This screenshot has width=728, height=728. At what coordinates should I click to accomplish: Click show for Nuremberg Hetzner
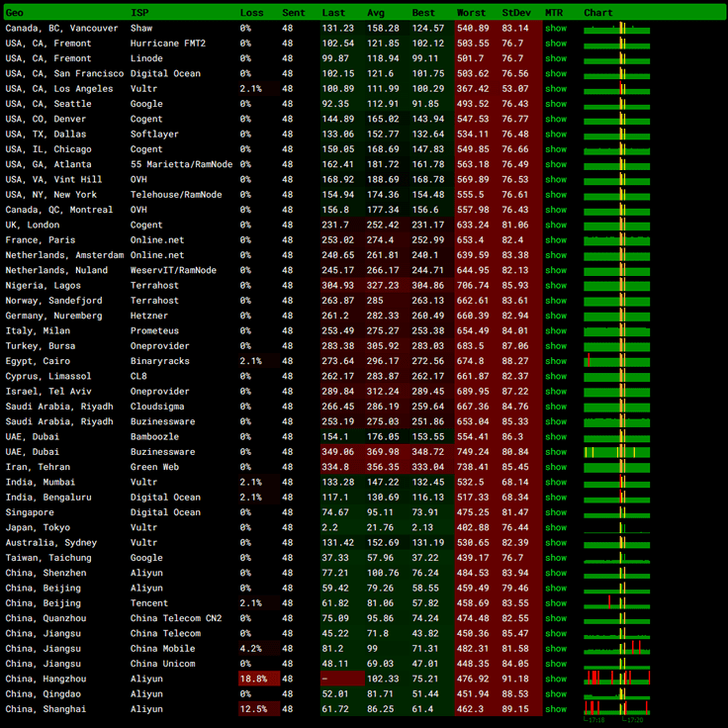click(x=556, y=316)
